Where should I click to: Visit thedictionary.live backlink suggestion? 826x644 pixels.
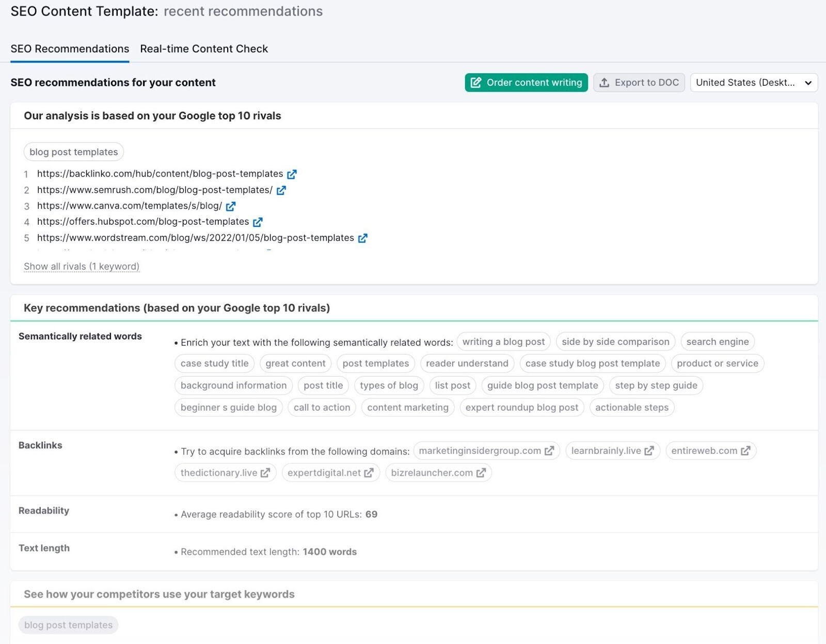click(265, 473)
